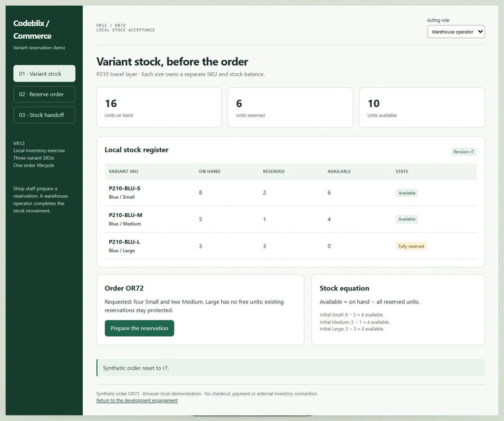Go to 03 · Stock handoff step

(x=44, y=115)
